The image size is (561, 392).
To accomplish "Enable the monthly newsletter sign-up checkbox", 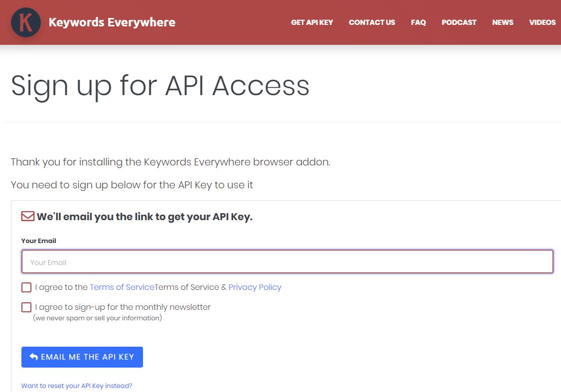I will (26, 307).
